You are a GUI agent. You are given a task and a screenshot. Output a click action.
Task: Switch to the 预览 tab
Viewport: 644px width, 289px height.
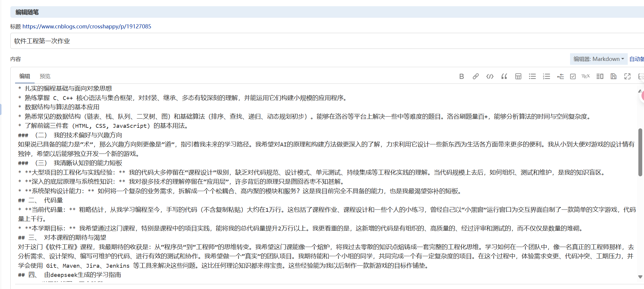tap(45, 76)
